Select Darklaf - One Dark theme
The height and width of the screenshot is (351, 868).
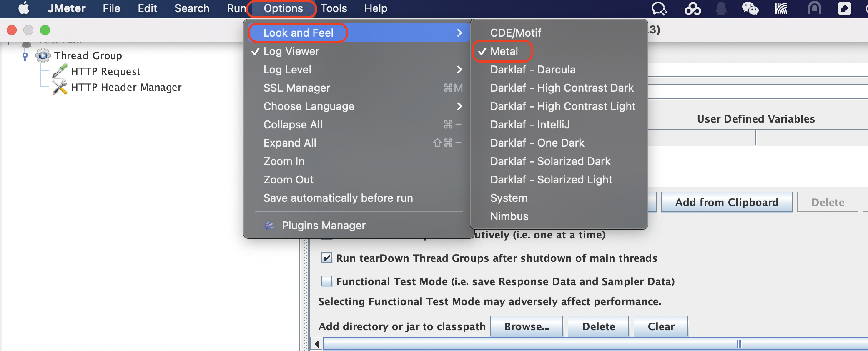point(559,143)
